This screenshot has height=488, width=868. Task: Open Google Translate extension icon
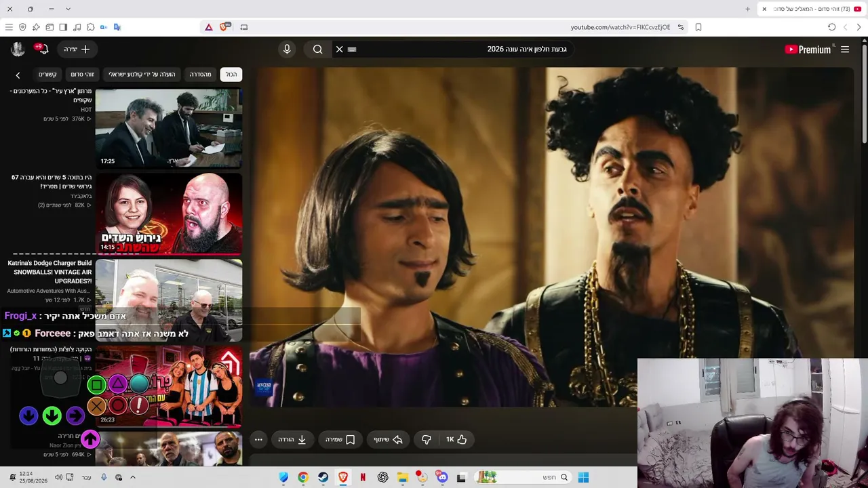[117, 27]
